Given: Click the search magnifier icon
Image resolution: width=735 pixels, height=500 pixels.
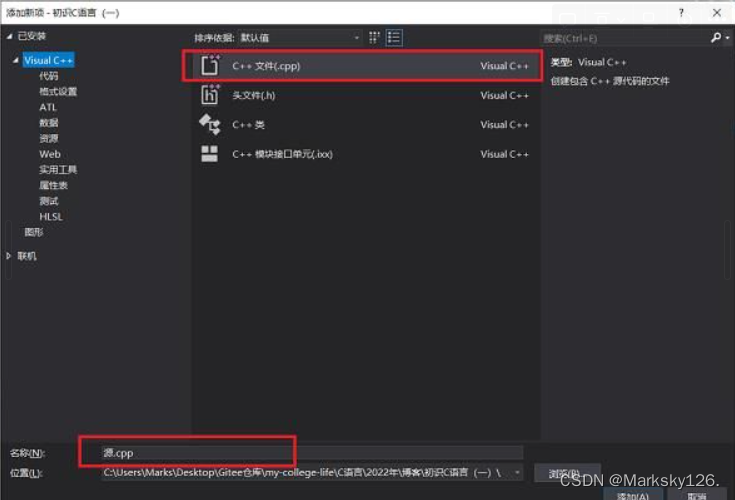Looking at the screenshot, I should (716, 37).
